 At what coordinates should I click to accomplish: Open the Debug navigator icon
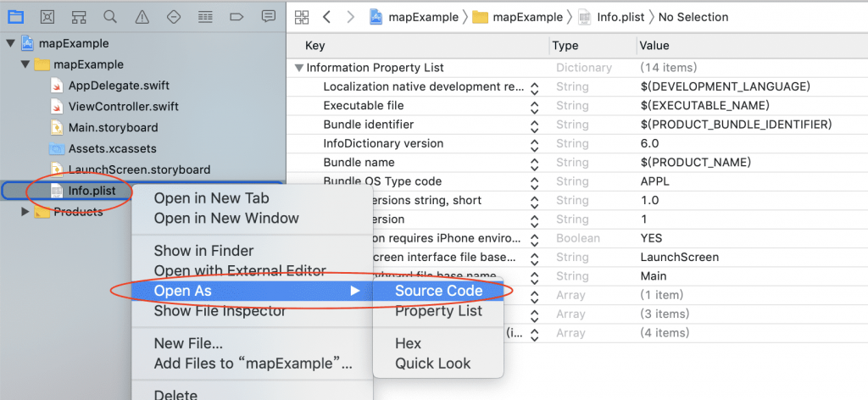tap(205, 17)
